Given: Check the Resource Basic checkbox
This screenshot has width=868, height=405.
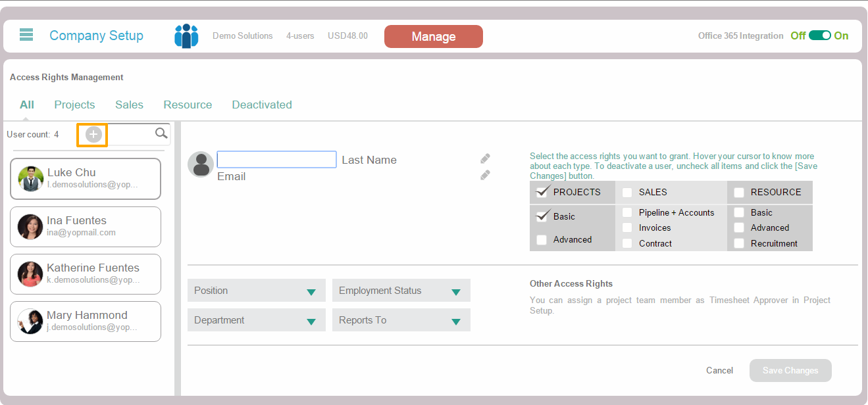Looking at the screenshot, I should (739, 212).
